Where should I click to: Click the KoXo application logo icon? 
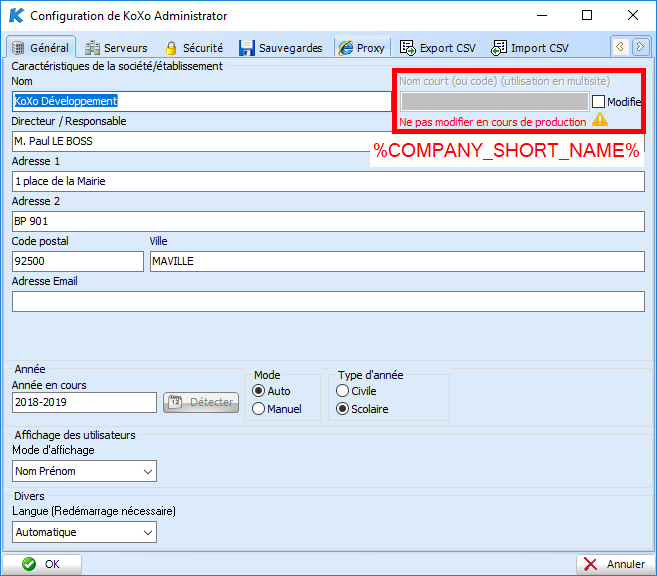point(16,15)
